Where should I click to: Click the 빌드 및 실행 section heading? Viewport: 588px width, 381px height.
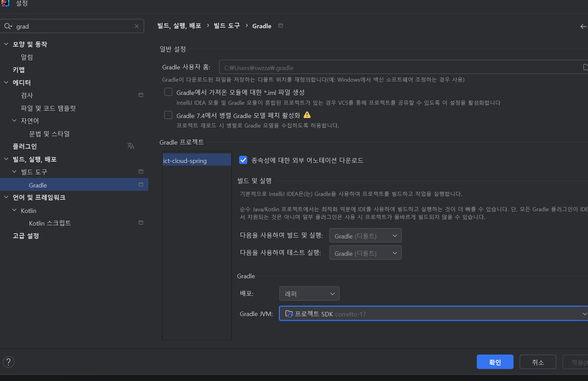(254, 181)
